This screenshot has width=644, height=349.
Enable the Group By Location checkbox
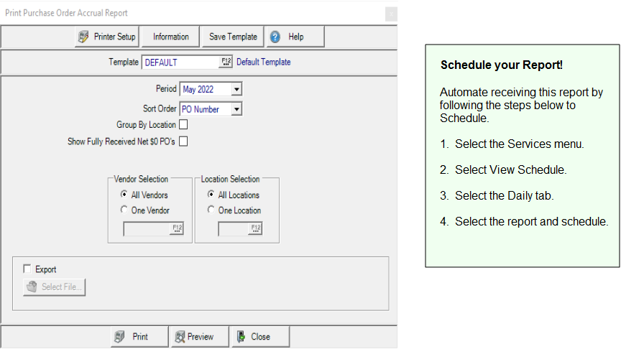tap(183, 126)
